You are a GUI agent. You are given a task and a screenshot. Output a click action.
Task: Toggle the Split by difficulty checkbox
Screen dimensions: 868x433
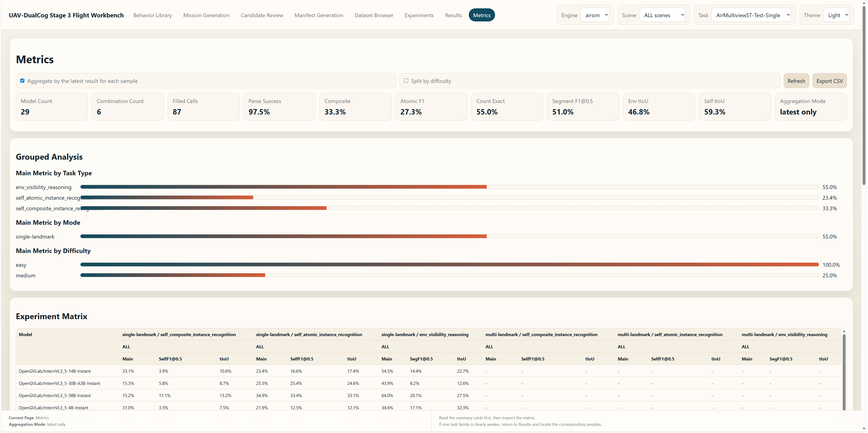pyautogui.click(x=406, y=80)
